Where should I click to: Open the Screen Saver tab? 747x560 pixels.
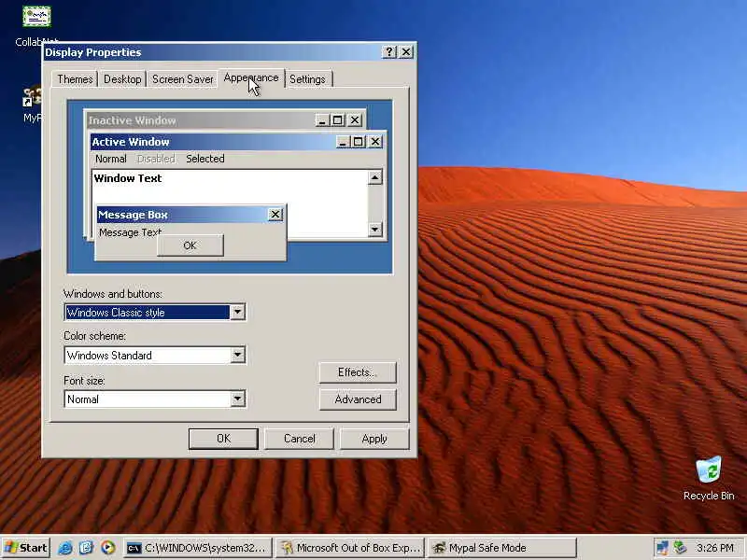point(182,79)
